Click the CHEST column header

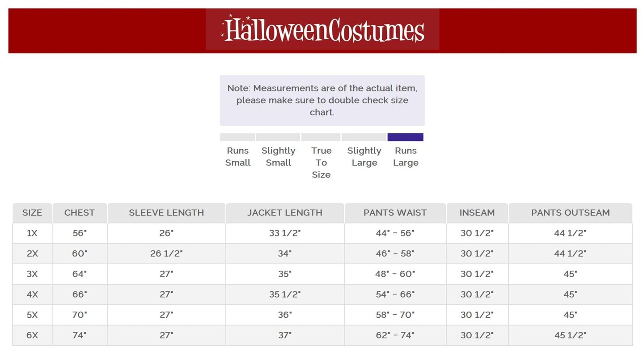pos(80,213)
